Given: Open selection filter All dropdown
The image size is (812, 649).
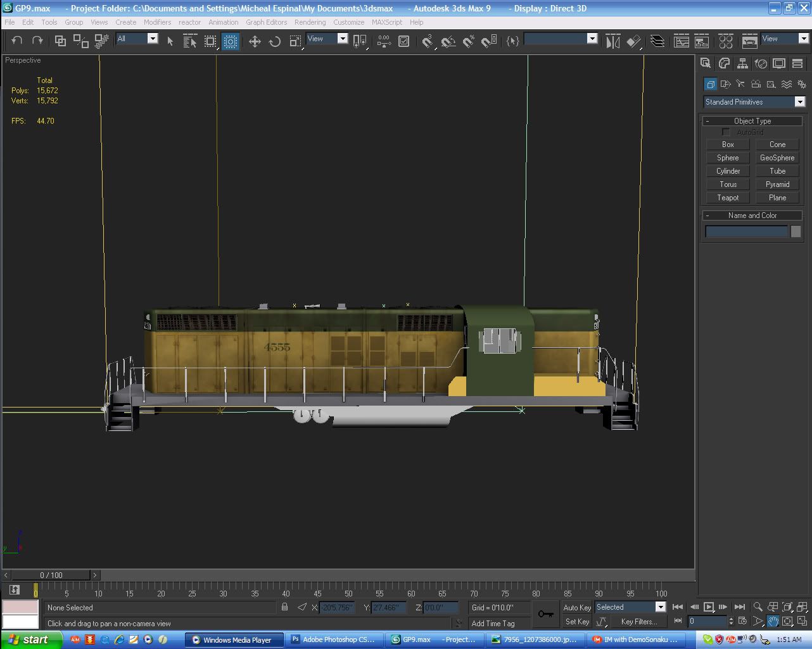Looking at the screenshot, I should point(137,39).
